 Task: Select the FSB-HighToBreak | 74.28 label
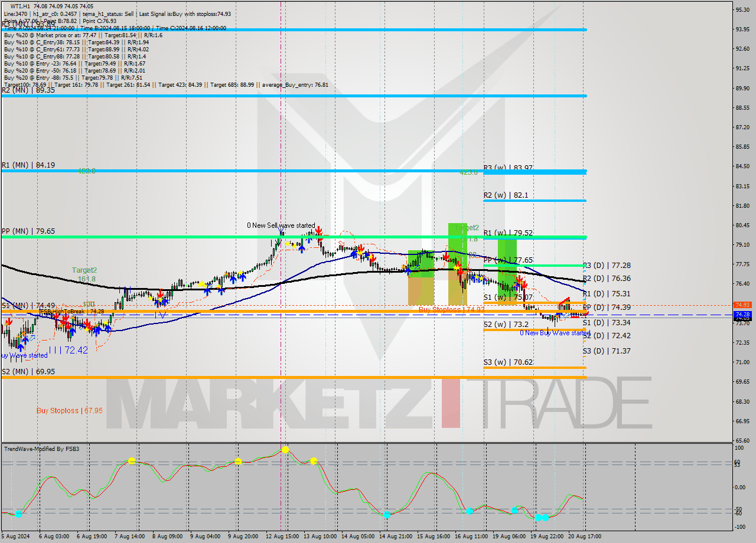click(71, 312)
